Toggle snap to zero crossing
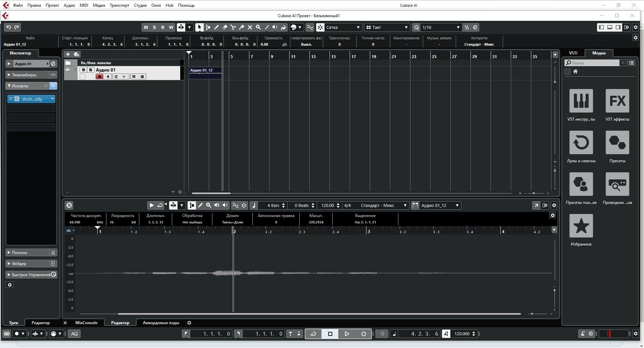 pos(310,27)
